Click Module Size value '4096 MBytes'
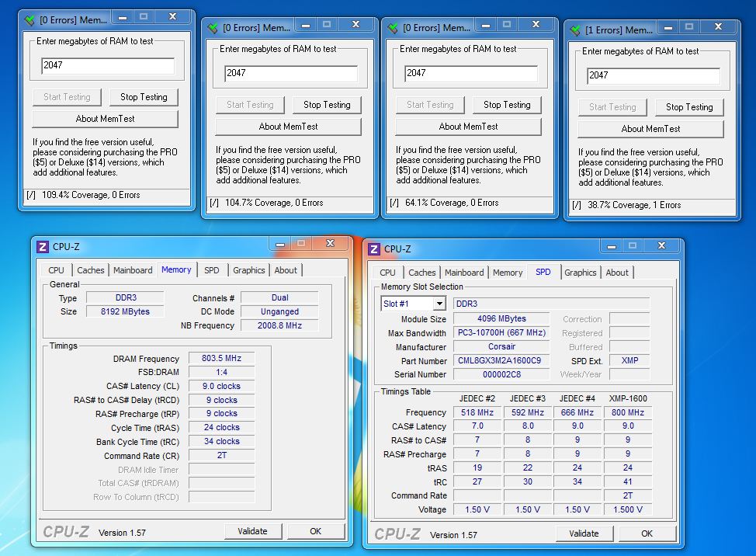The image size is (756, 556). 501,318
